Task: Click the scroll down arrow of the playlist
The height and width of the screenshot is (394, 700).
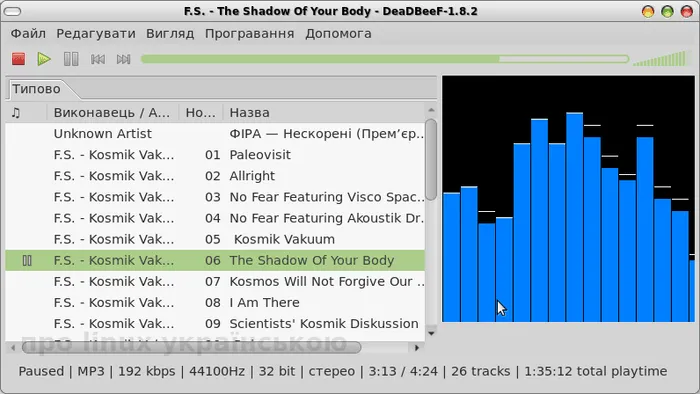Action: (x=431, y=333)
